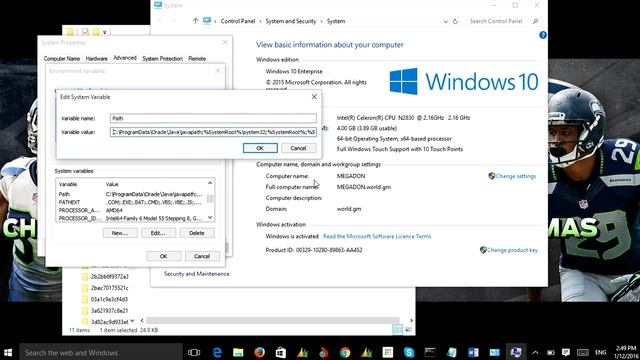
Task: Click the Variable name field
Action: click(213, 118)
